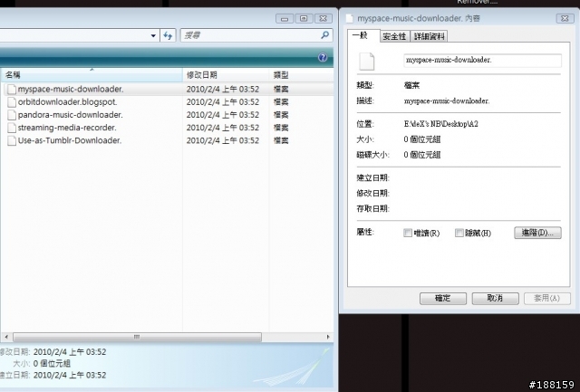Click 檔案 type cell of pandora-music-downloader. row
The width and height of the screenshot is (580, 392).
281,115
